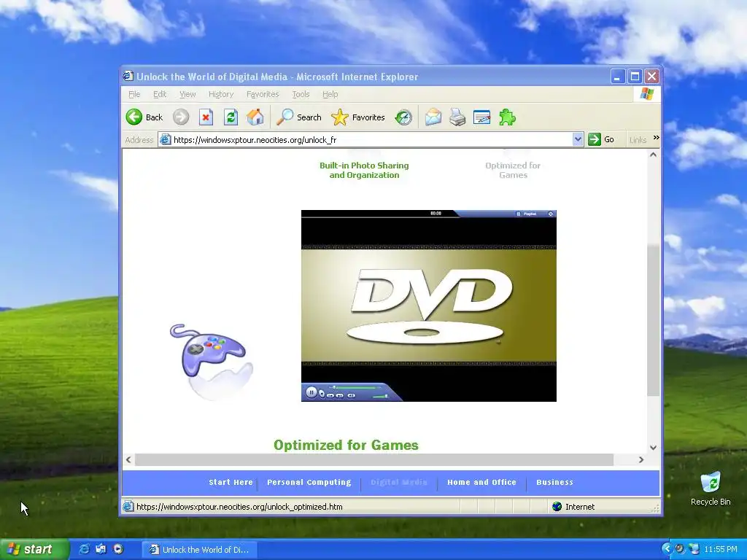This screenshot has width=747, height=560.
Task: Click the vertical scrollbar down arrow
Action: pos(653,448)
